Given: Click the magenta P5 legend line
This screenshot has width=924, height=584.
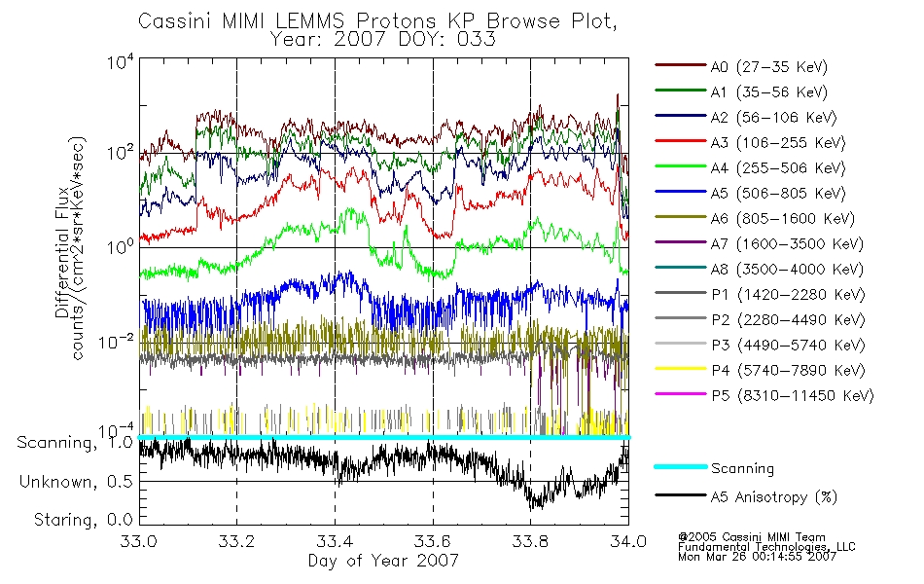Looking at the screenshot, I should (681, 393).
